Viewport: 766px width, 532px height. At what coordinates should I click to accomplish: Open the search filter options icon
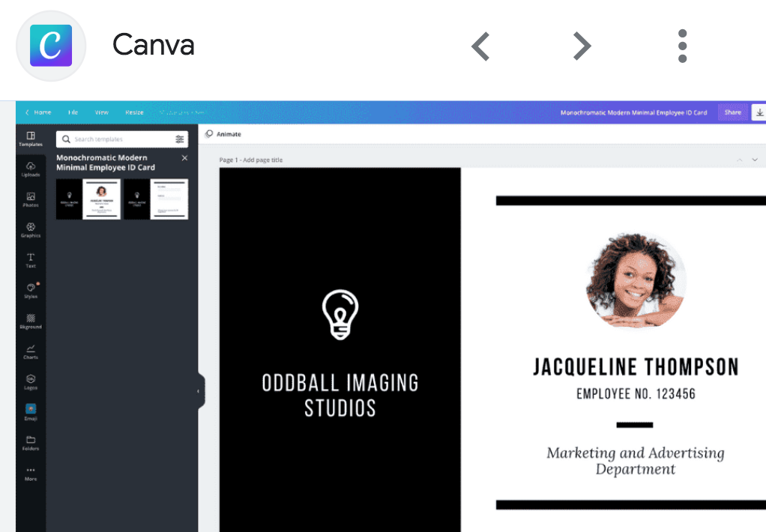pos(180,139)
